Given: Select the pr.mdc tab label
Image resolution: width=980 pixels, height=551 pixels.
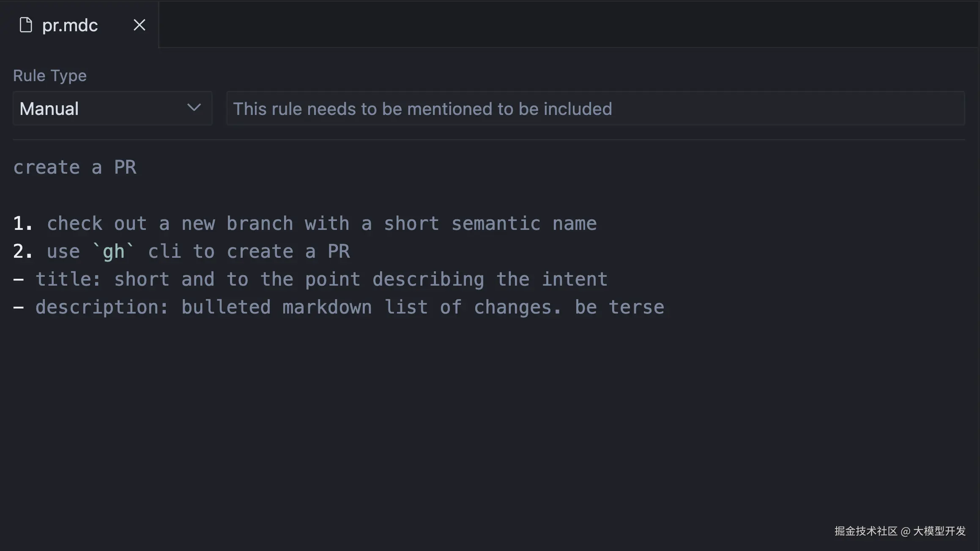Looking at the screenshot, I should point(70,25).
